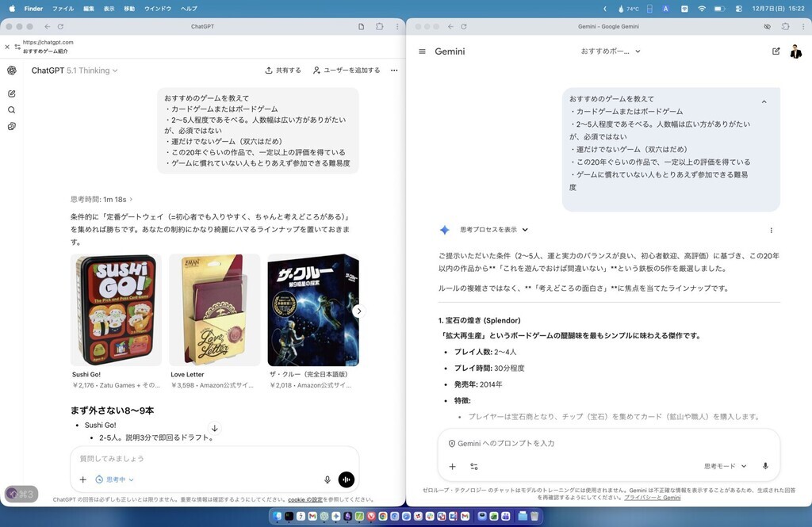Add attachment with plus in ChatGPT composer
Image resolution: width=812 pixels, height=527 pixels.
coord(82,480)
